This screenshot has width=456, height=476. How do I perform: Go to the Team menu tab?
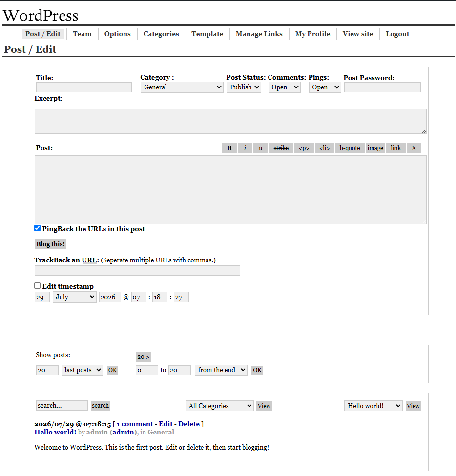coord(82,34)
